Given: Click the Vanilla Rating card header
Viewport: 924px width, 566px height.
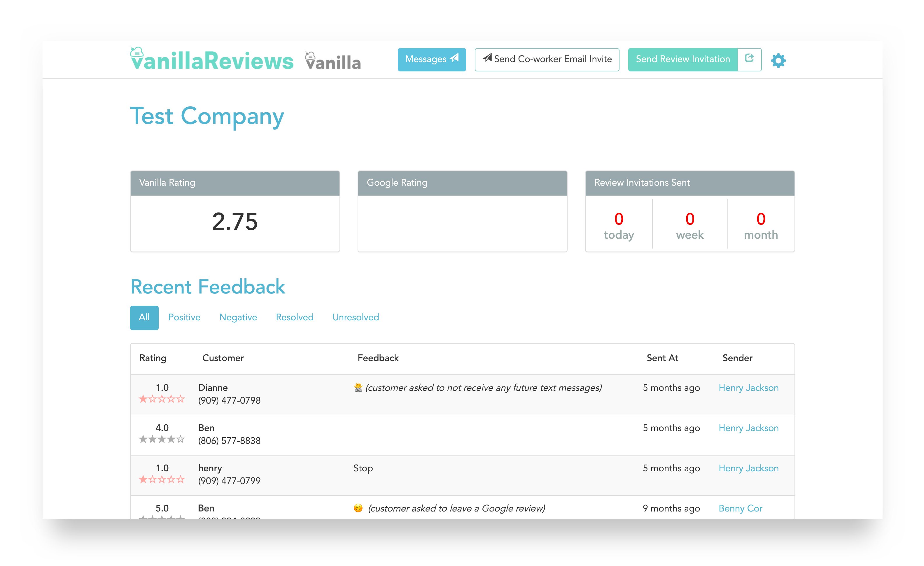Looking at the screenshot, I should (235, 183).
